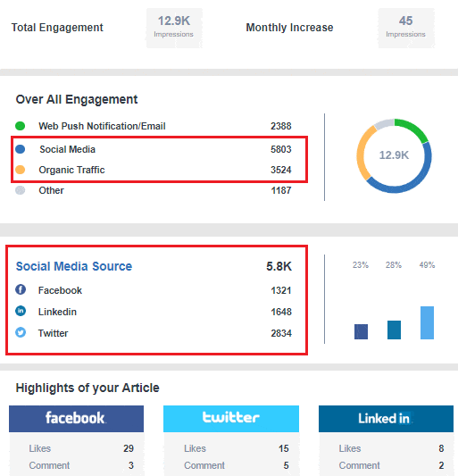Image resolution: width=458 pixels, height=476 pixels.
Task: Click the Over All Engagement heading
Action: [x=77, y=99]
